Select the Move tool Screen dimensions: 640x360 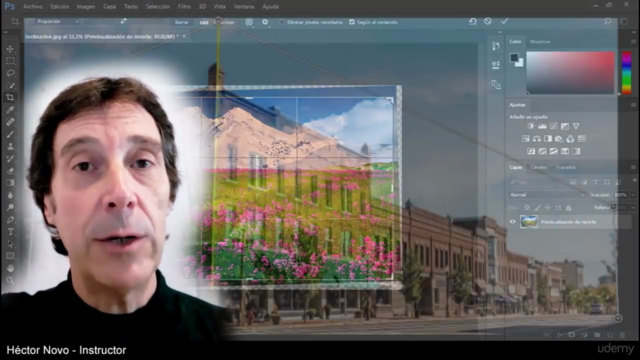coord(10,49)
